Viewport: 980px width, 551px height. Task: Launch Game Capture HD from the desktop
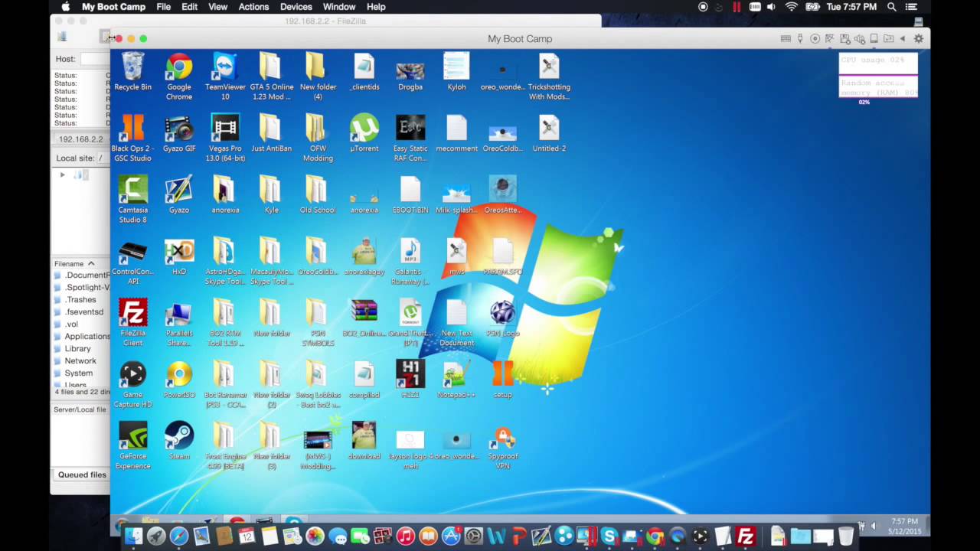click(132, 384)
